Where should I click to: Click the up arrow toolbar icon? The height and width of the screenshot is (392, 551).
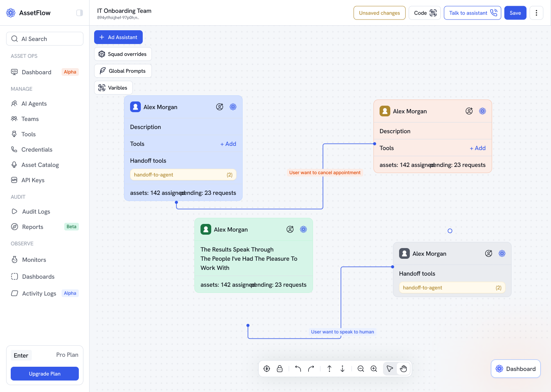(329, 369)
